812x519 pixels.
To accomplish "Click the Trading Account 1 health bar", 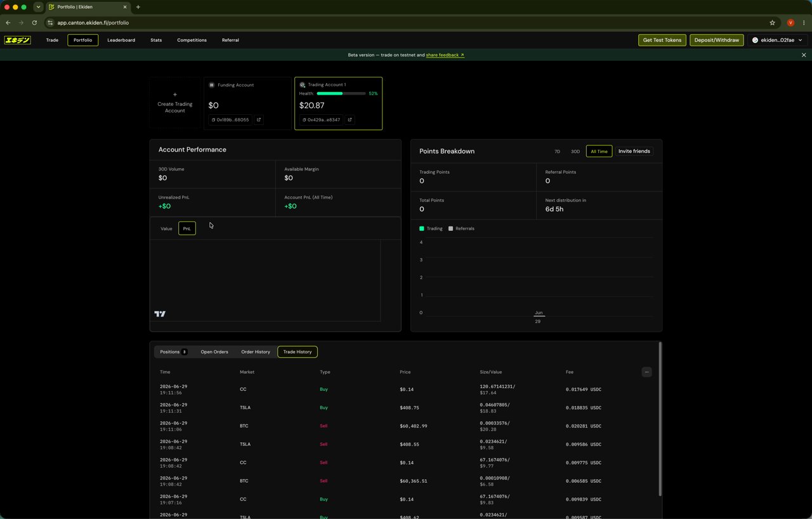I will [341, 93].
